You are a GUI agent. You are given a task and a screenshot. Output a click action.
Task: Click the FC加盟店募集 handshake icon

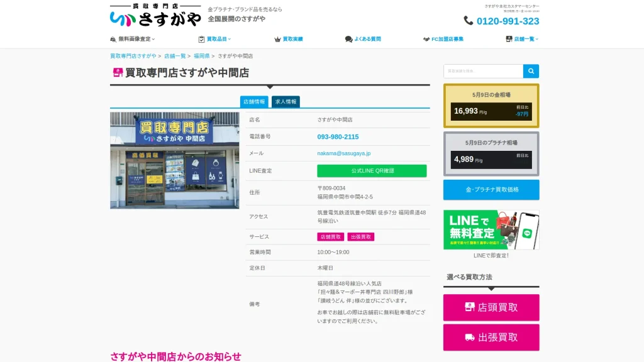[x=426, y=39]
